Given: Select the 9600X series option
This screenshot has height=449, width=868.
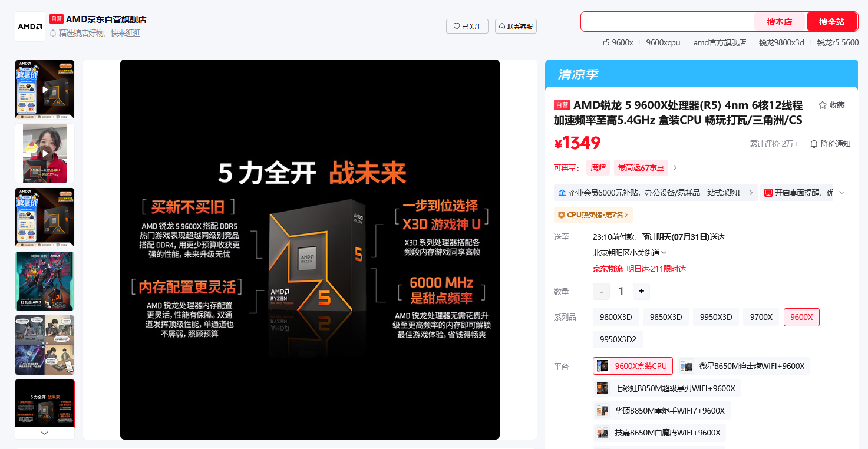Looking at the screenshot, I should tap(801, 318).
